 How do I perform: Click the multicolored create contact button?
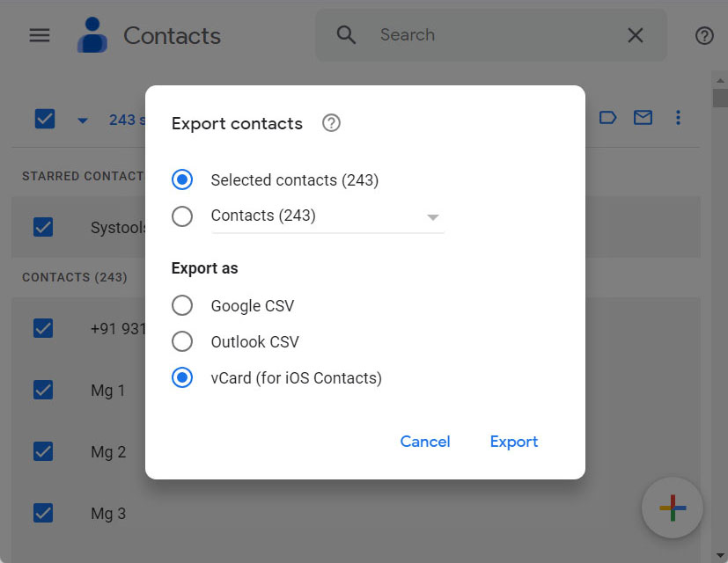point(672,508)
